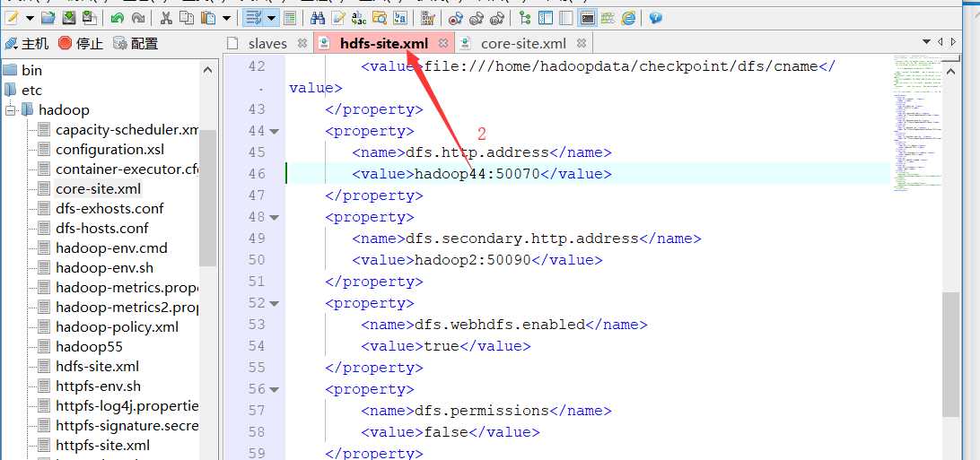This screenshot has height=460, width=980.
Task: Open the paste options dropdown arrow
Action: point(226,18)
